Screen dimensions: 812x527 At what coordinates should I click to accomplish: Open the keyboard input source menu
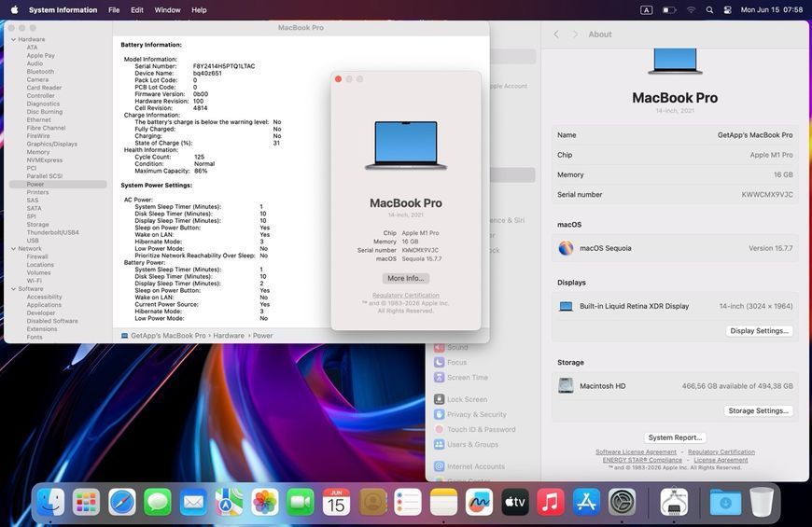(646, 10)
